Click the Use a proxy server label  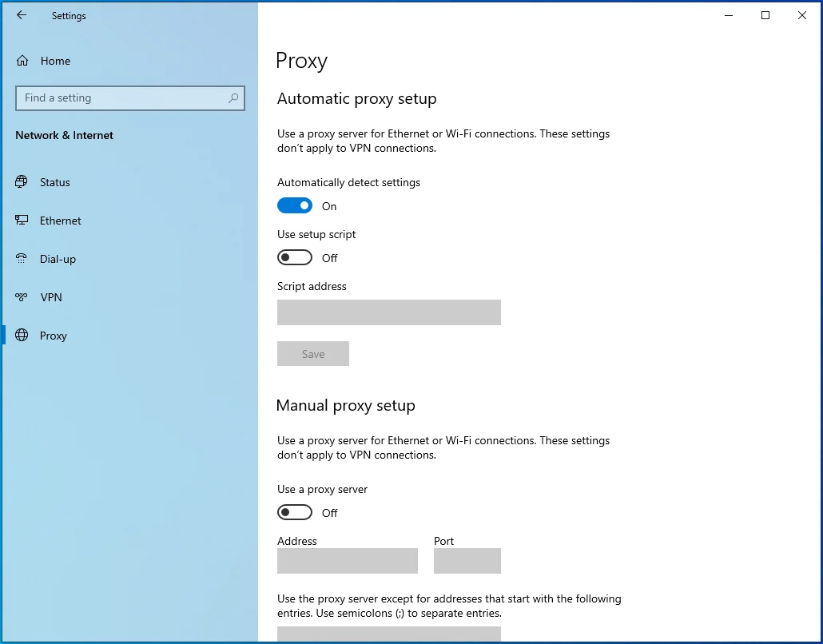tap(322, 489)
